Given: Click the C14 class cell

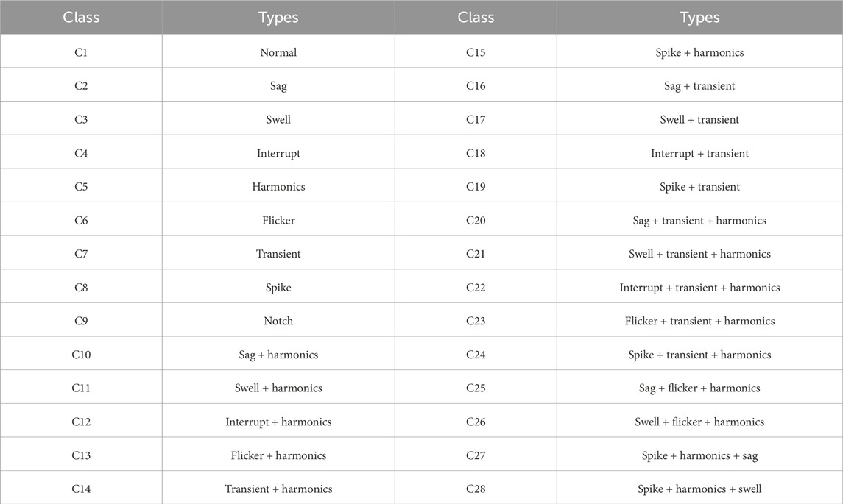Looking at the screenshot, I should click(81, 489).
